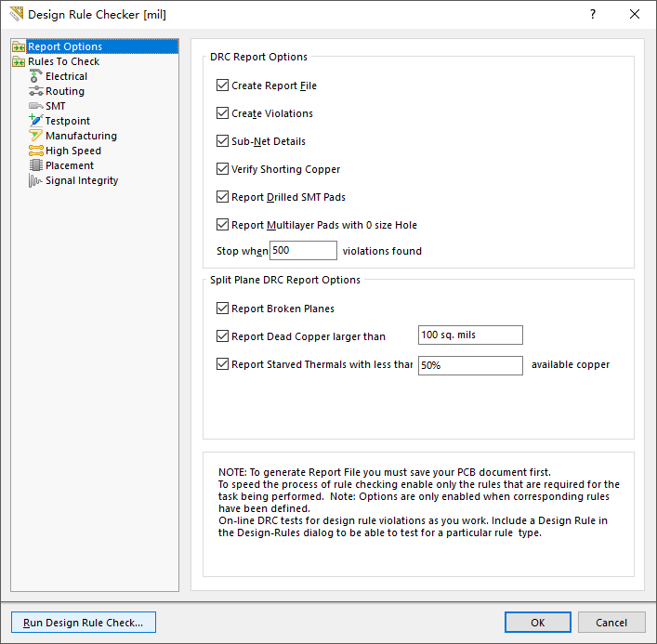Confirm the dialog with OK
The width and height of the screenshot is (657, 644).
pyautogui.click(x=537, y=623)
